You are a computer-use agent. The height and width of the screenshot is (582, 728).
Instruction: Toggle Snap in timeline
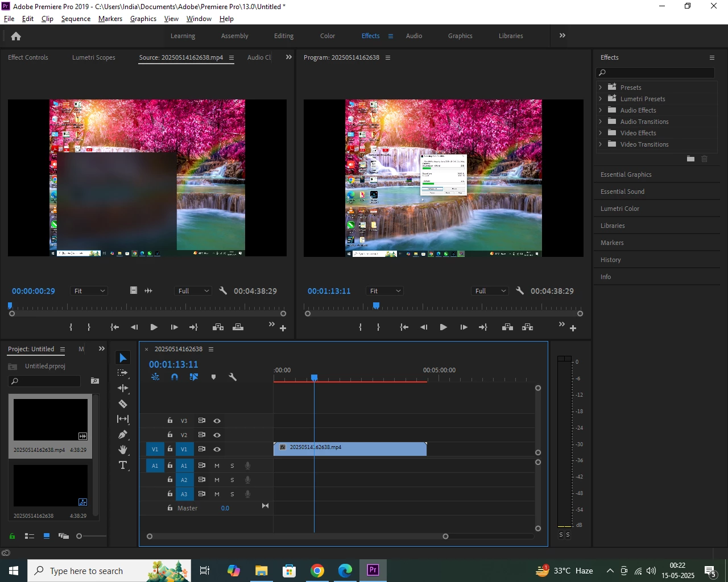tap(175, 377)
